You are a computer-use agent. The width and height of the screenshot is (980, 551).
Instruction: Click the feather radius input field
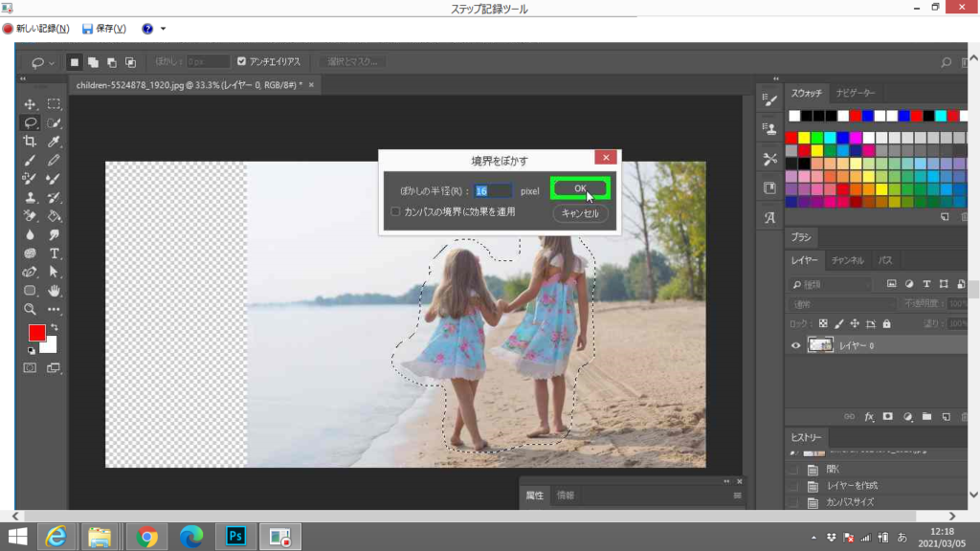[493, 191]
